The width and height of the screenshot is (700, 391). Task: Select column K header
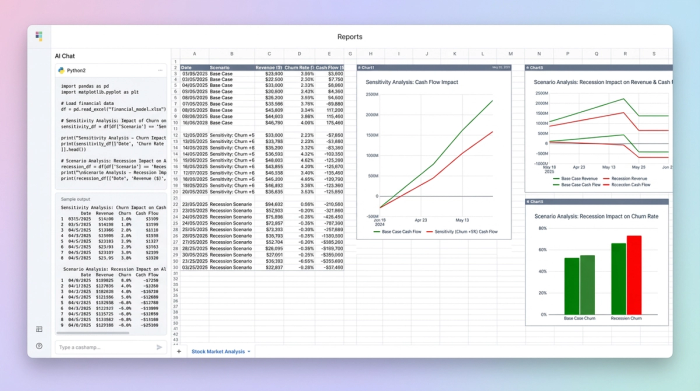pos(454,54)
